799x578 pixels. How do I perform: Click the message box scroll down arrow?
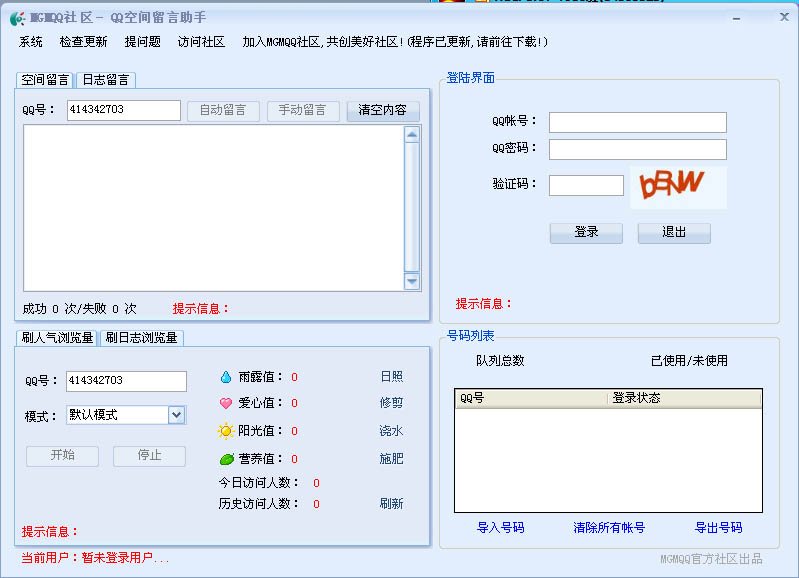(x=412, y=281)
